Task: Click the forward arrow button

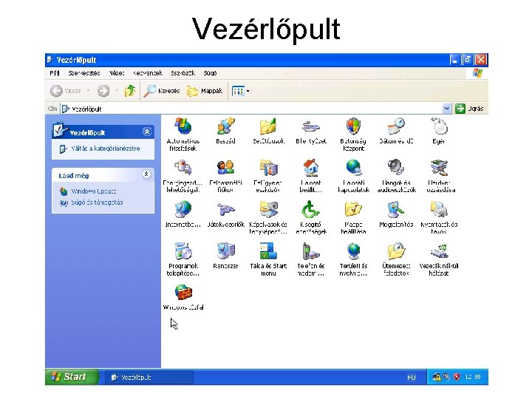Action: pyautogui.click(x=103, y=91)
